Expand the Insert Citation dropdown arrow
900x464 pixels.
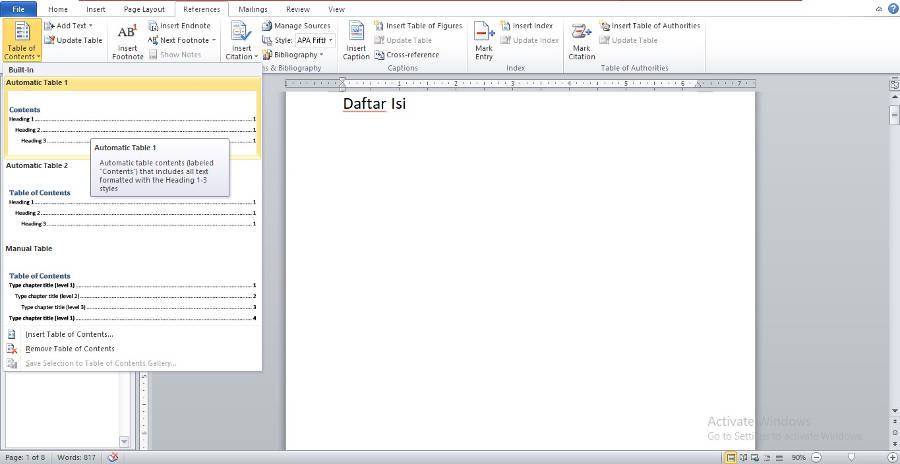tap(255, 57)
